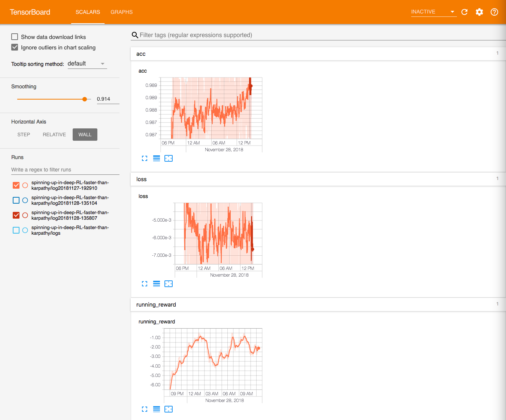
Task: Enable Show data download links checkbox
Action: coord(15,37)
